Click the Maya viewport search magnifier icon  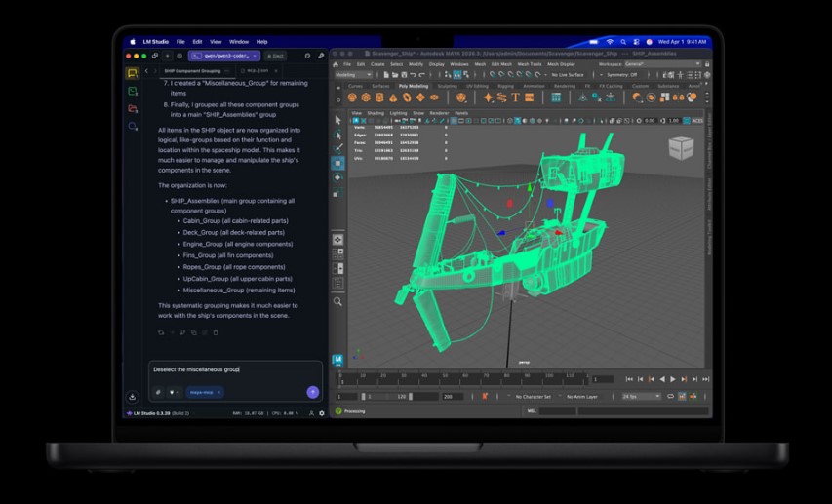tap(337, 302)
